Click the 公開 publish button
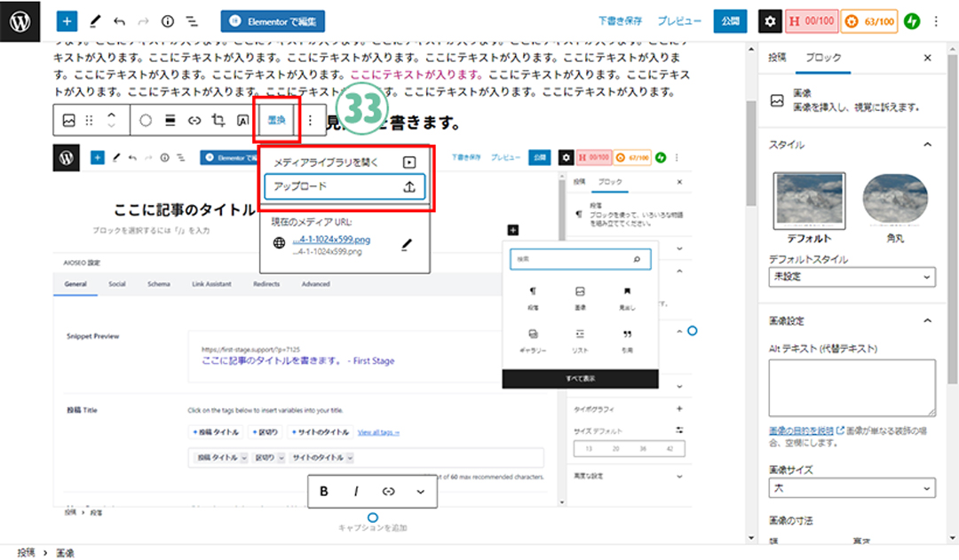959x560 pixels. pos(730,20)
